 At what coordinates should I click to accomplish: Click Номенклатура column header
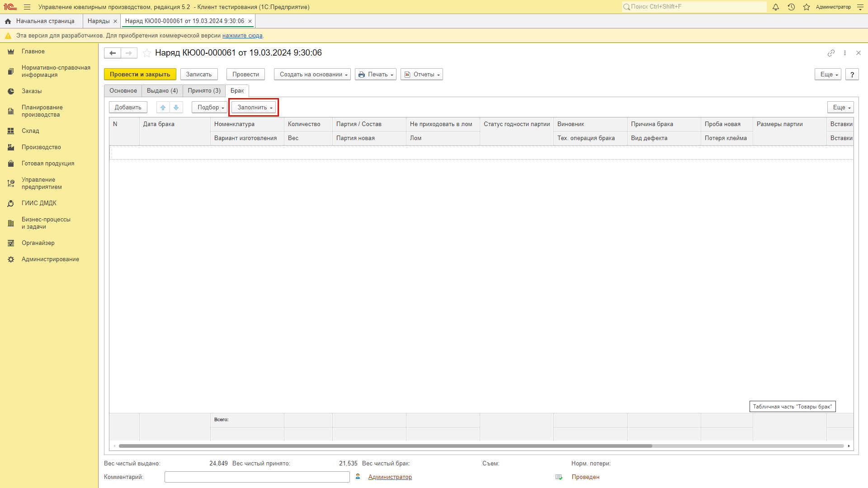point(247,124)
